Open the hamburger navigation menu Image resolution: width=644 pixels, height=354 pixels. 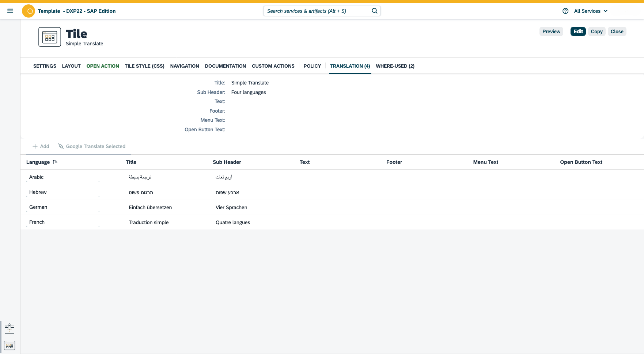point(10,11)
